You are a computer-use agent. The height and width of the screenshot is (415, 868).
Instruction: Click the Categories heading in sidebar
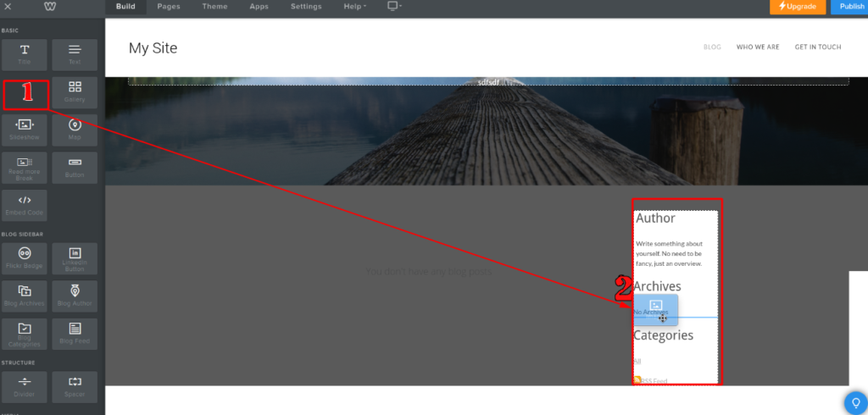[663, 335]
